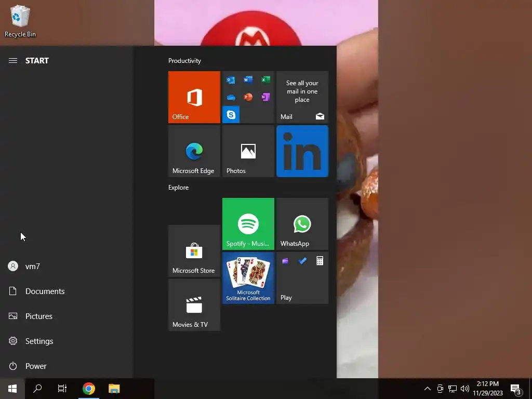Screen dimensions: 532x399
Task: Select the Productivity group heading
Action: pyautogui.click(x=184, y=61)
